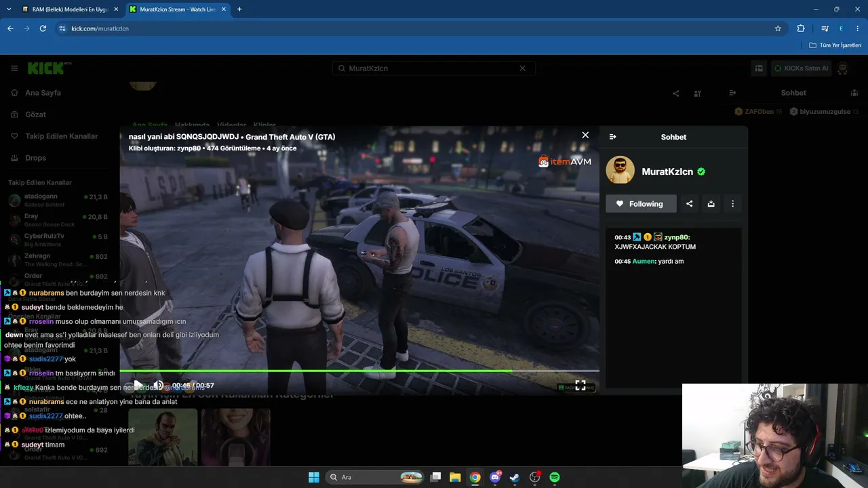The image size is (868, 488).
Task: Share the clip using the share icon
Action: coord(689,204)
